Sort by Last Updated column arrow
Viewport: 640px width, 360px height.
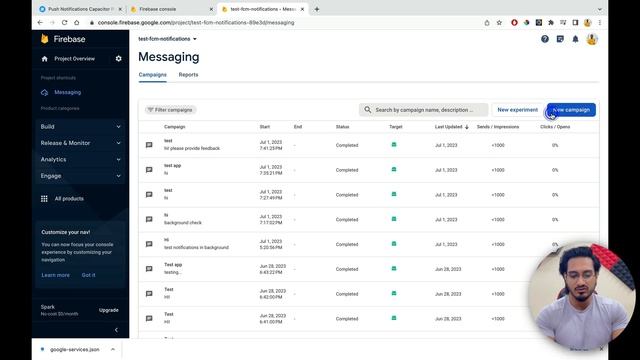click(467, 127)
